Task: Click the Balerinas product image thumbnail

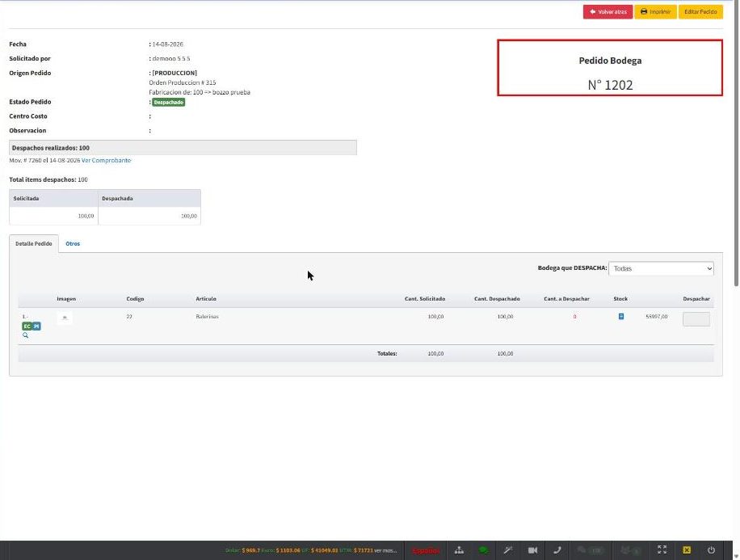Action: 65,318
